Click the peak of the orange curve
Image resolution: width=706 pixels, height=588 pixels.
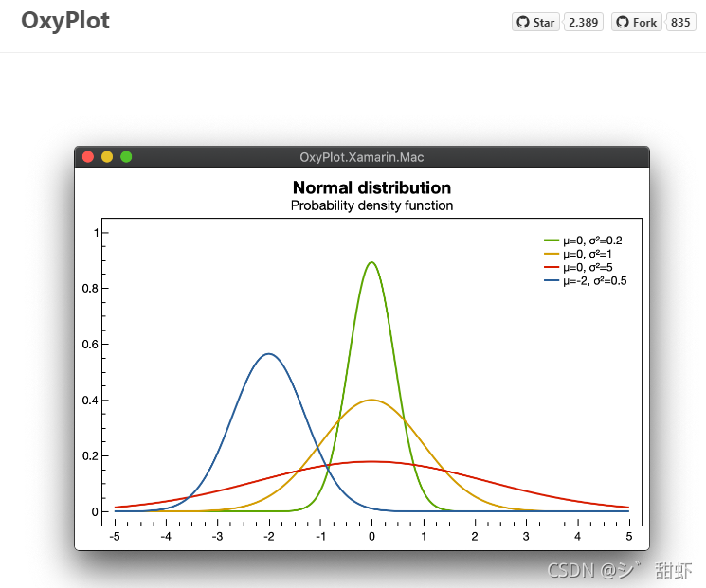click(x=371, y=400)
